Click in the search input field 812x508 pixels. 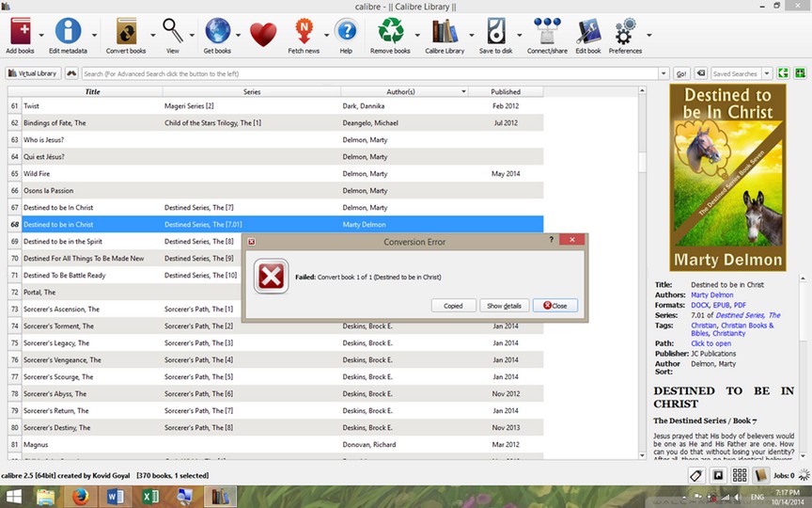pyautogui.click(x=369, y=73)
